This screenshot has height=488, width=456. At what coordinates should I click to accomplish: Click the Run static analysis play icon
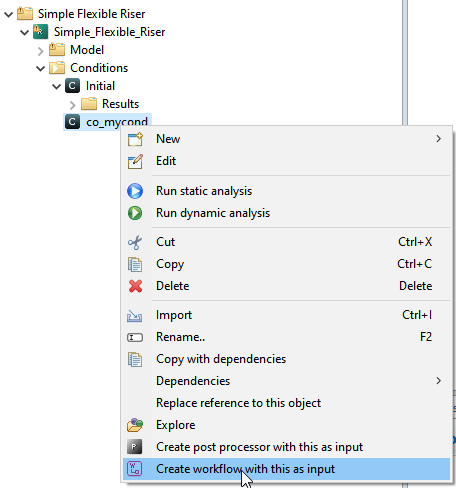(x=135, y=191)
